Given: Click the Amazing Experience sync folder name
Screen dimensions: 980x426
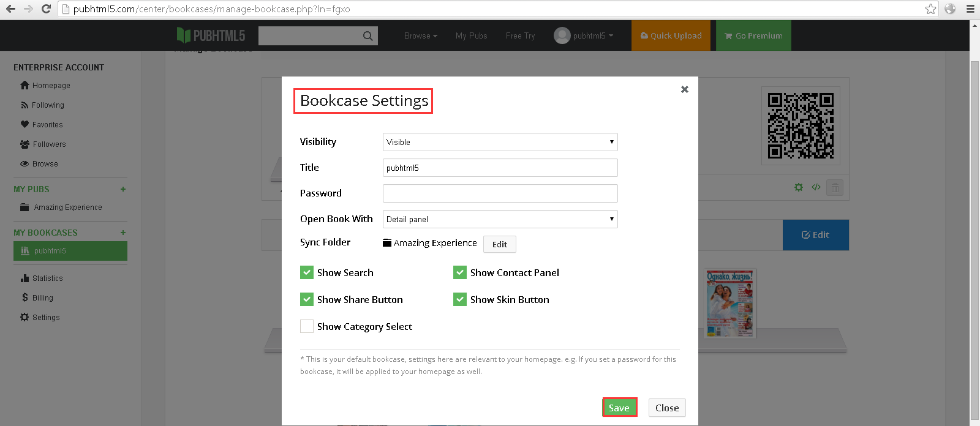Looking at the screenshot, I should tap(435, 243).
